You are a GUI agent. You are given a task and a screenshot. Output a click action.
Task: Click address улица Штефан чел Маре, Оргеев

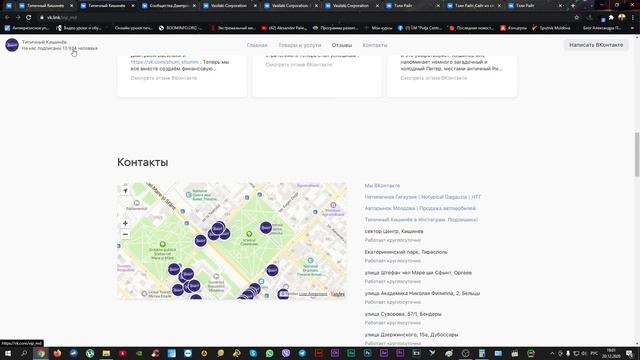coord(418,273)
